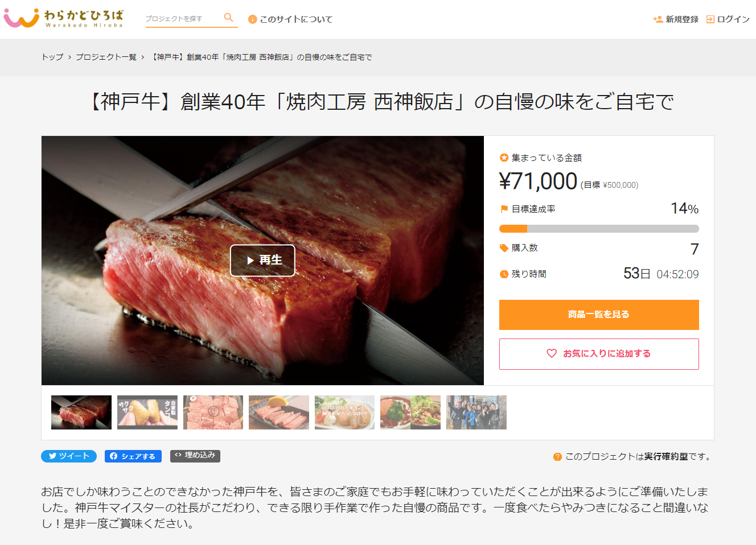Click the わらかどひろば site logo

[x=63, y=18]
